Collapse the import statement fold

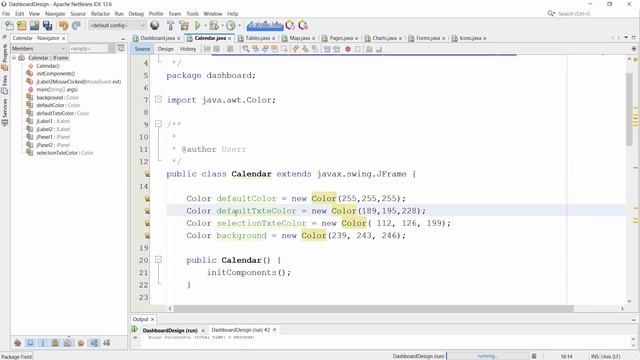click(x=158, y=99)
